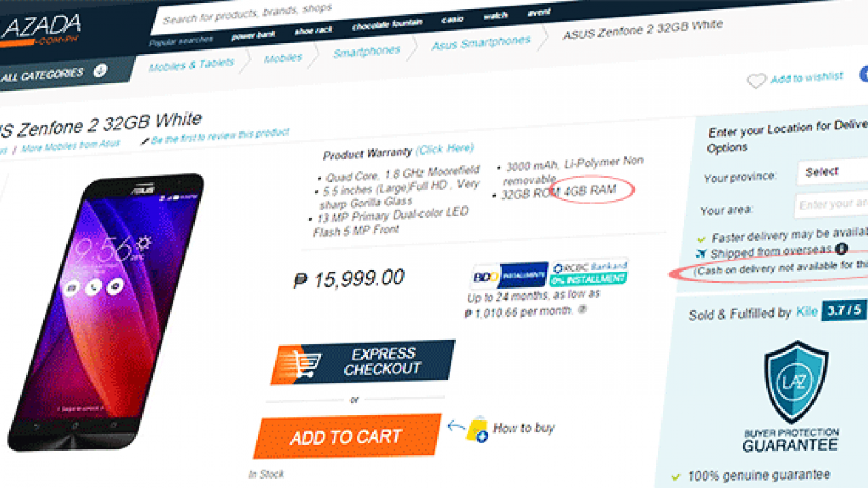Click the Add to wishlist heart icon
This screenshot has width=868, height=488.
tap(756, 81)
